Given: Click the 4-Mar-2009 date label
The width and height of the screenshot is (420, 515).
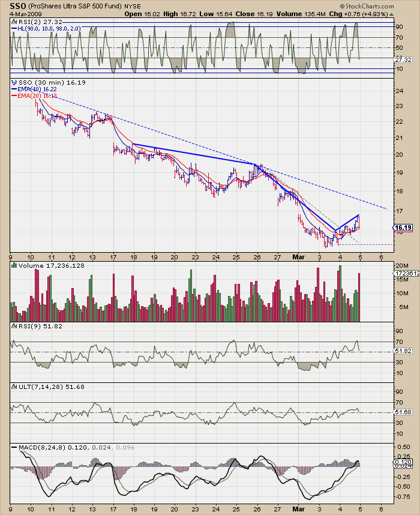Looking at the screenshot, I should coord(26,14).
